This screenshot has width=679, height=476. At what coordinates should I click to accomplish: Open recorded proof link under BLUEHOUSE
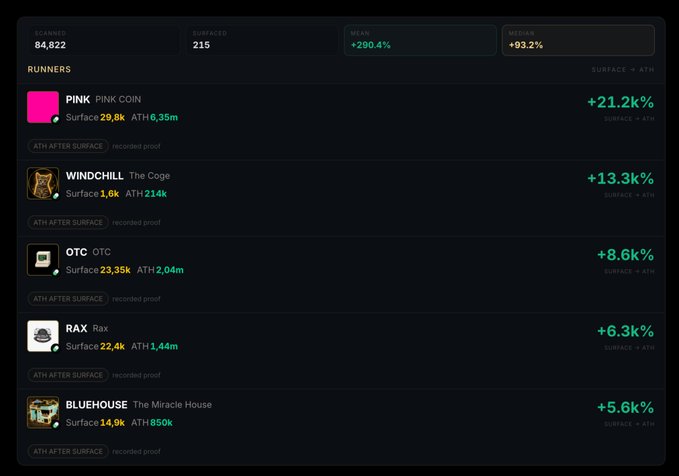coord(136,451)
